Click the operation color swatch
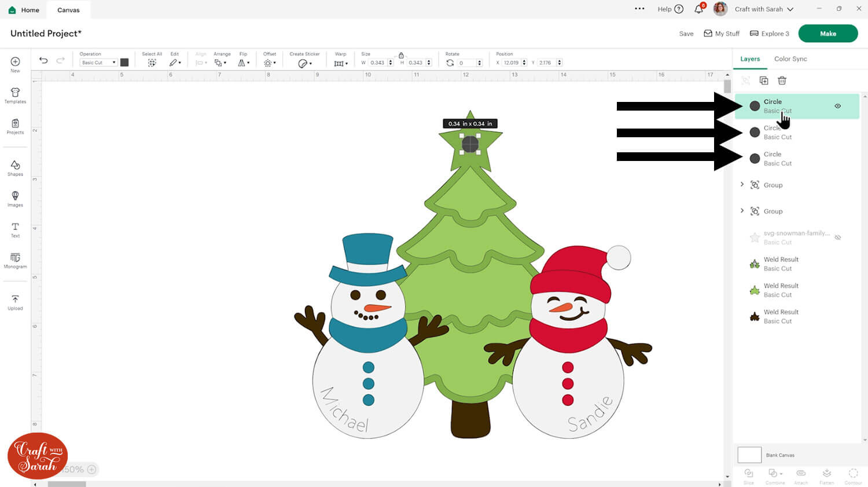868x487 pixels. [124, 63]
